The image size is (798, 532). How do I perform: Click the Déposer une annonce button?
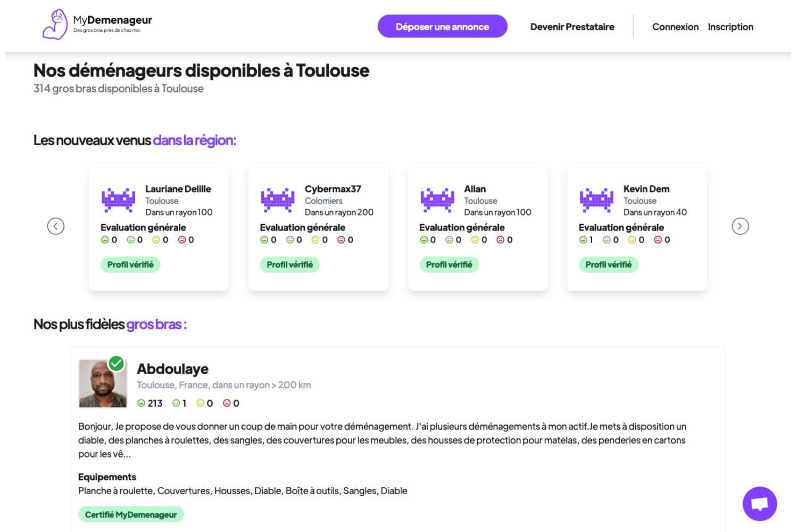(442, 26)
